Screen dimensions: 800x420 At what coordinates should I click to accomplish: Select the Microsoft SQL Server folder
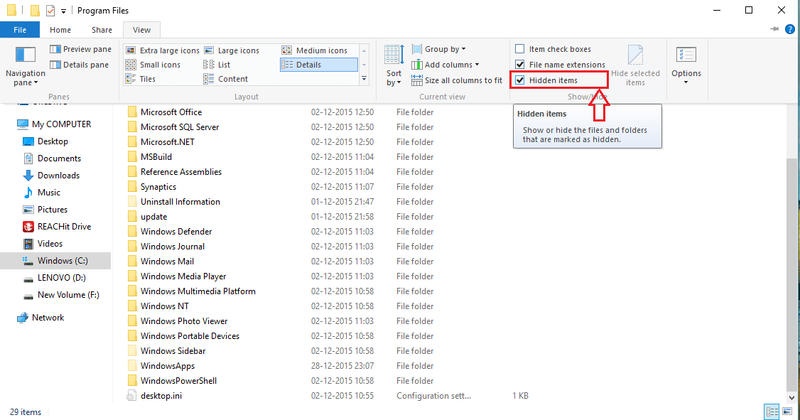180,127
